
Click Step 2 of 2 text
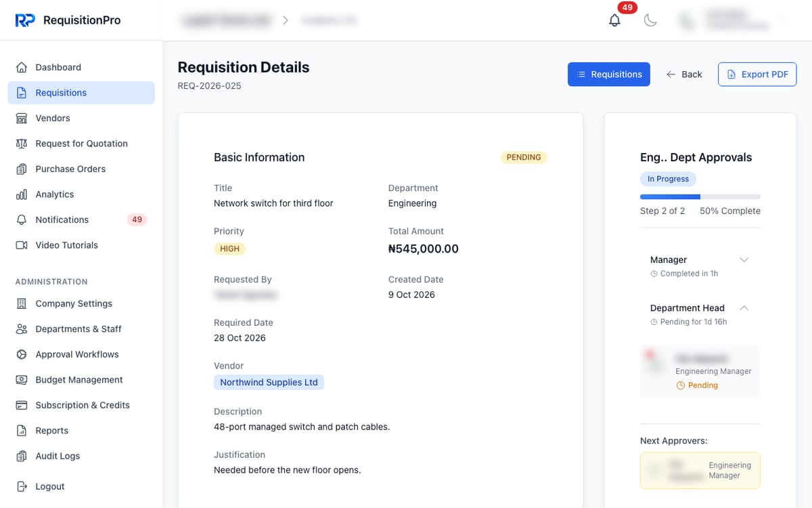tap(662, 211)
